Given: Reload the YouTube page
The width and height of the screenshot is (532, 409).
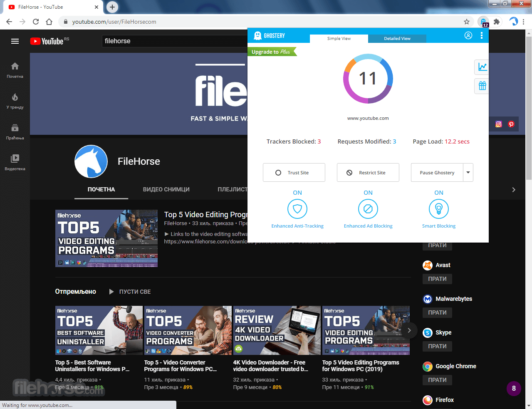Looking at the screenshot, I should pyautogui.click(x=36, y=22).
